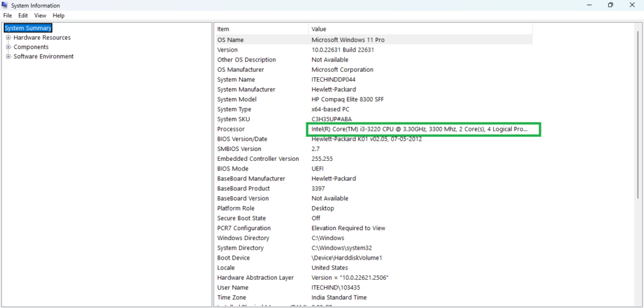The height and width of the screenshot is (308, 644).
Task: Click the Microsoft Windows 11 Pro value
Action: tap(348, 40)
